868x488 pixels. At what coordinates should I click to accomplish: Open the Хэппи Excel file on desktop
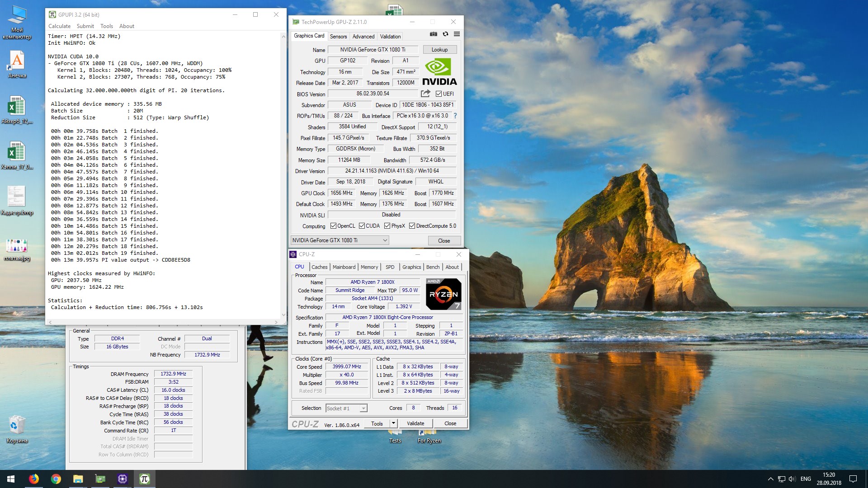click(x=17, y=155)
